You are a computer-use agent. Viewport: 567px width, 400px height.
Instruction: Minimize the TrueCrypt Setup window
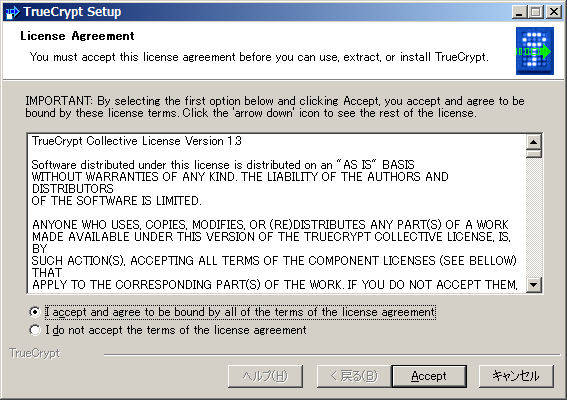tap(519, 12)
